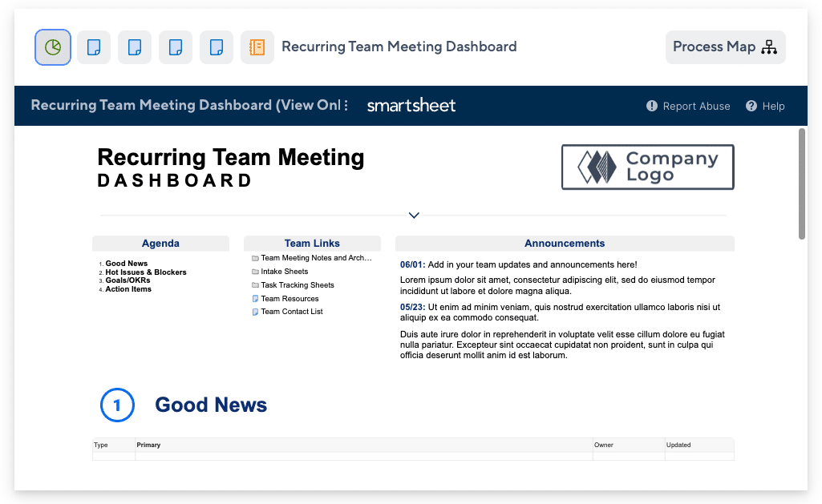Image resolution: width=822 pixels, height=504 pixels.
Task: Select the dashboard pie chart tab icon
Action: point(52,47)
